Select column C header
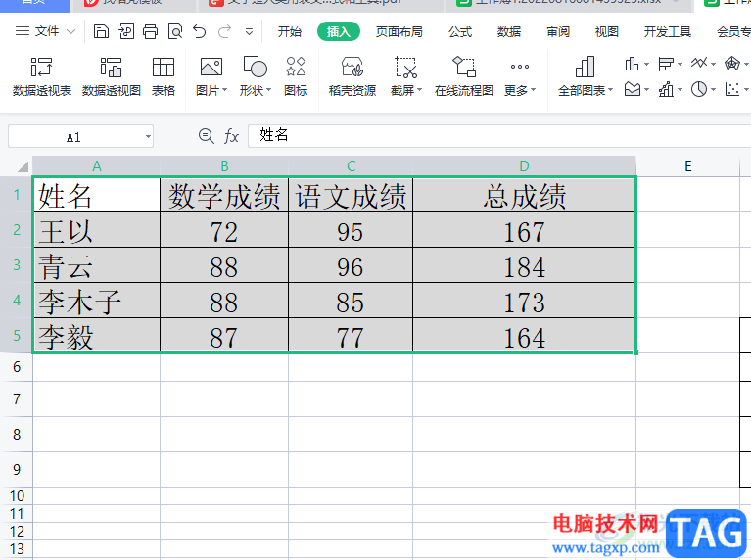Viewport: 751px width, 560px height. (x=351, y=166)
